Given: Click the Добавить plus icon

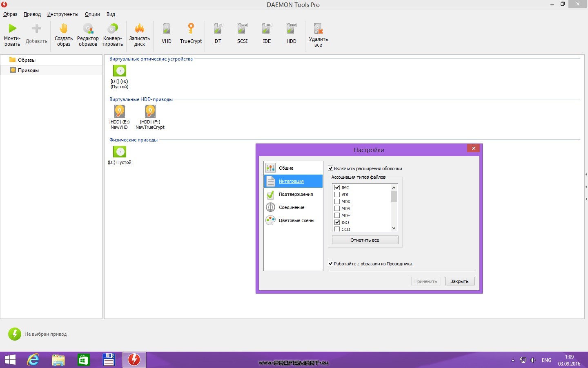Looking at the screenshot, I should pyautogui.click(x=37, y=28).
